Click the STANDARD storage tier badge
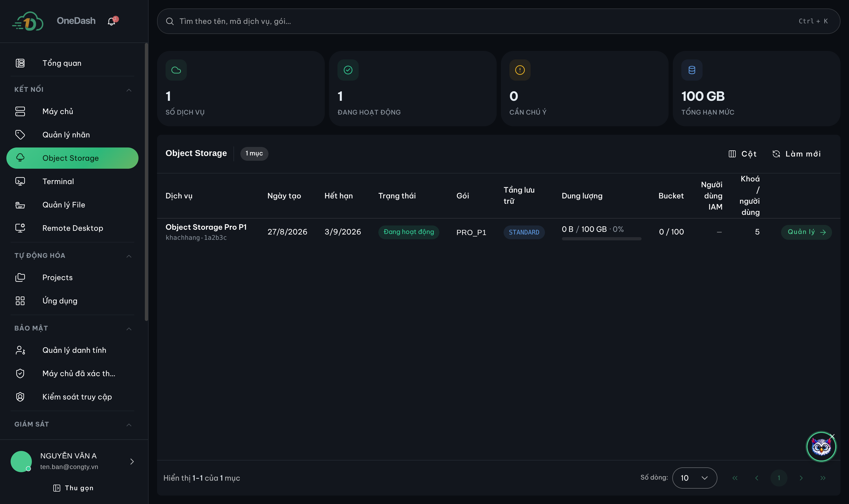 524,232
